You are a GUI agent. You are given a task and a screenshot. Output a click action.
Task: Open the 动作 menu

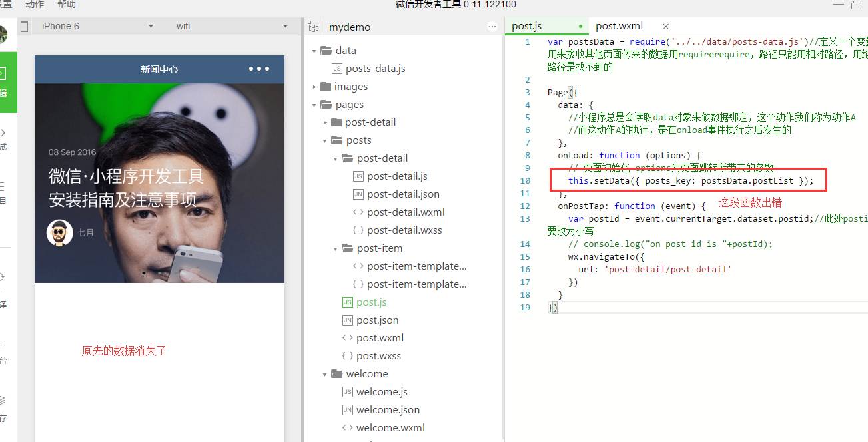(x=35, y=4)
